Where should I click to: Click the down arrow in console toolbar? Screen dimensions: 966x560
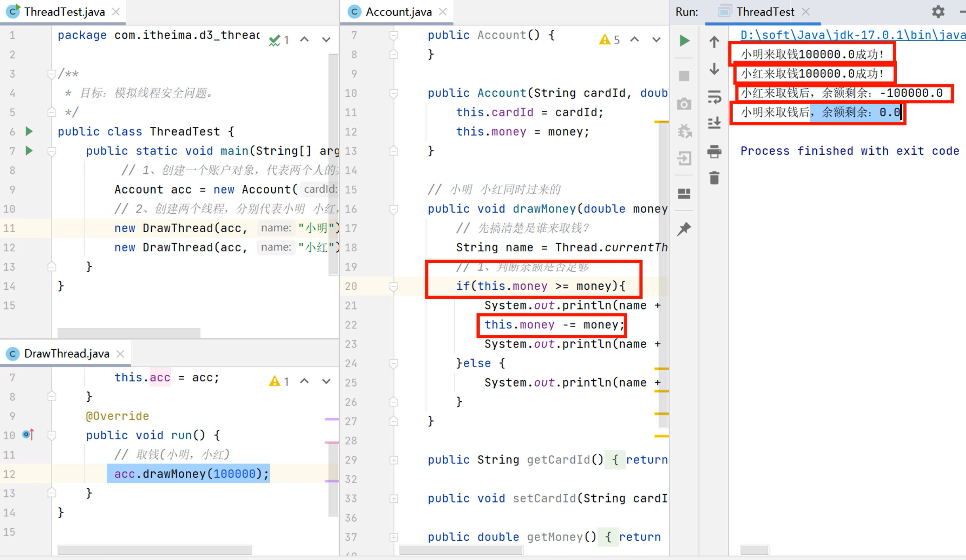pyautogui.click(x=714, y=69)
